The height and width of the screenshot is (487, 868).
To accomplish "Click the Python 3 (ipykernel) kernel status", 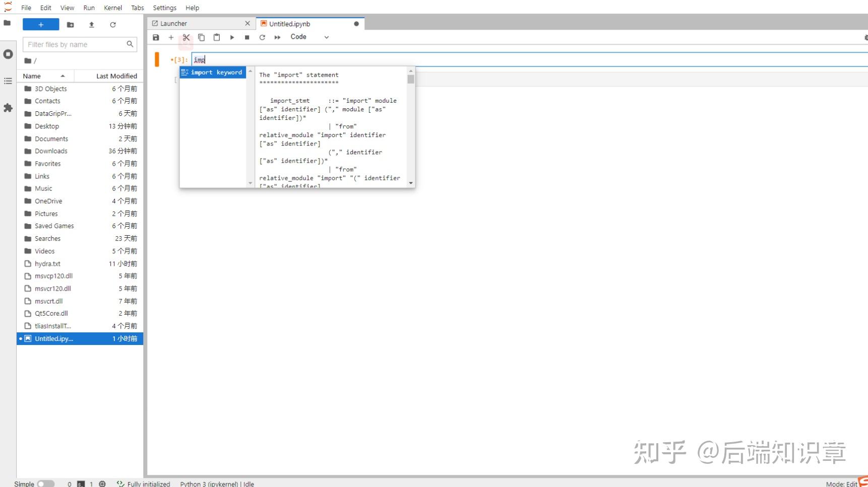I will [217, 484].
